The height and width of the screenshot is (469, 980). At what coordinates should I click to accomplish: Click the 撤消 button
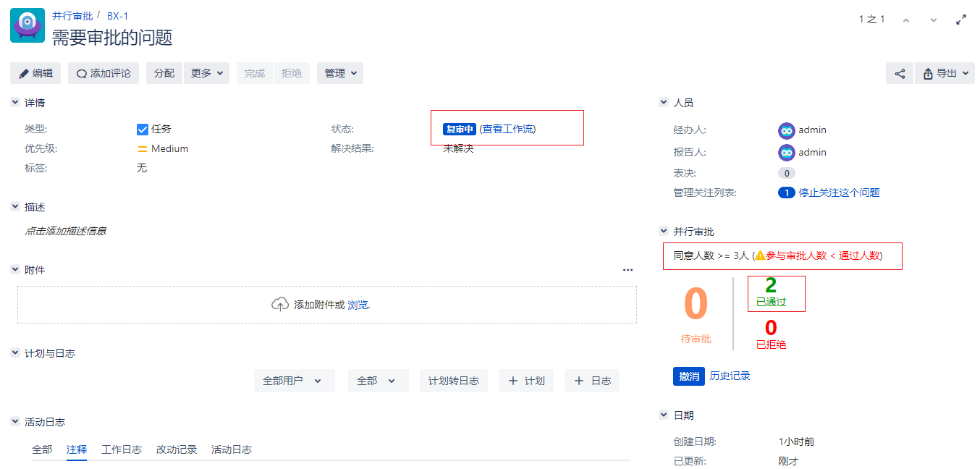(x=688, y=376)
